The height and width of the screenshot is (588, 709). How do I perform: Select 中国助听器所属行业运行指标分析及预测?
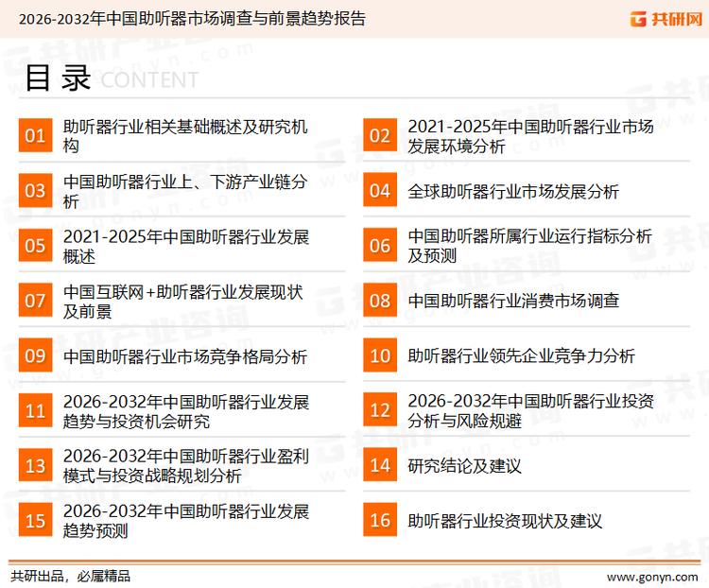pos(529,246)
